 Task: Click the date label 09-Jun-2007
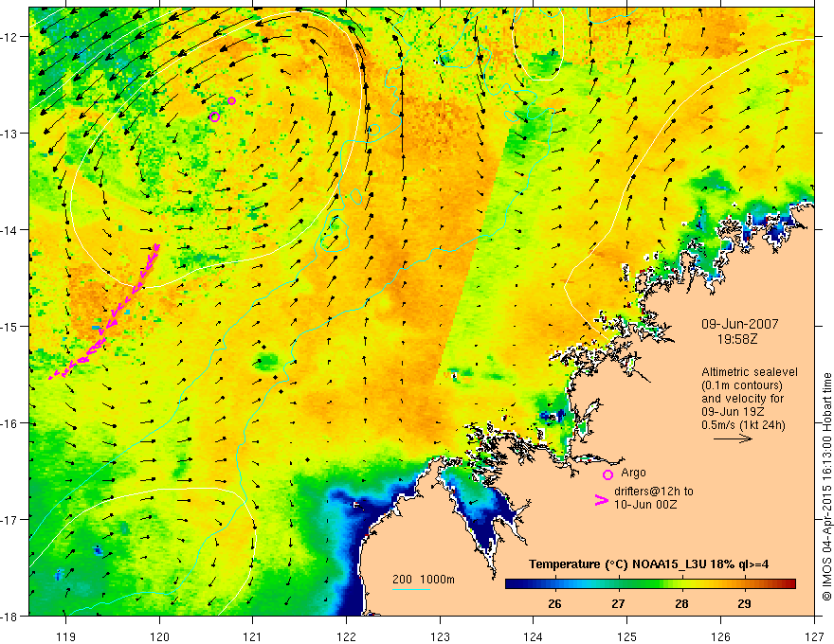coord(739,324)
